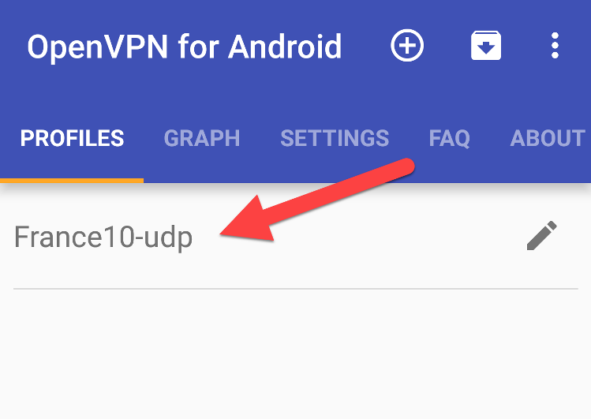Select the FAQ tab
The image size is (591, 419).
[x=449, y=138]
